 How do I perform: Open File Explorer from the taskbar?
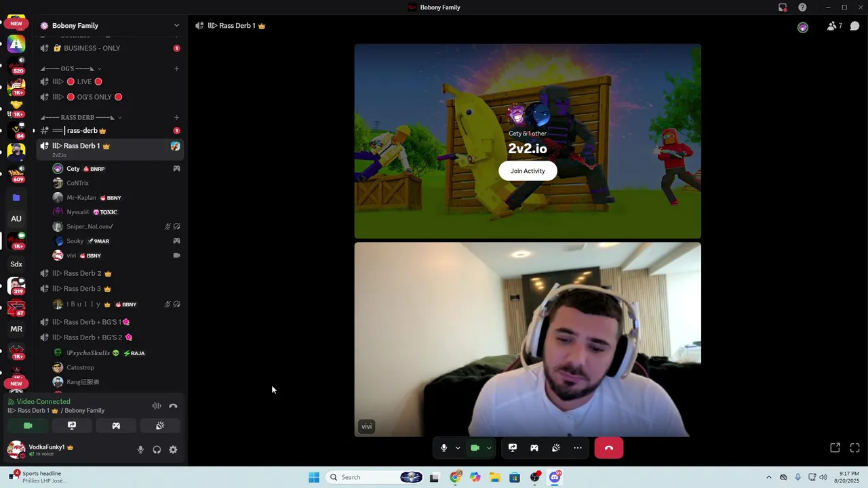point(495,477)
